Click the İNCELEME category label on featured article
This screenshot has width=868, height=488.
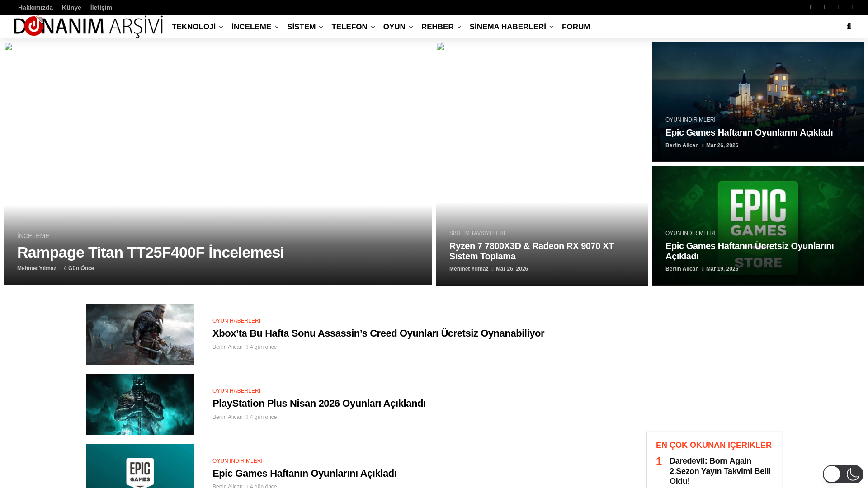pos(33,236)
